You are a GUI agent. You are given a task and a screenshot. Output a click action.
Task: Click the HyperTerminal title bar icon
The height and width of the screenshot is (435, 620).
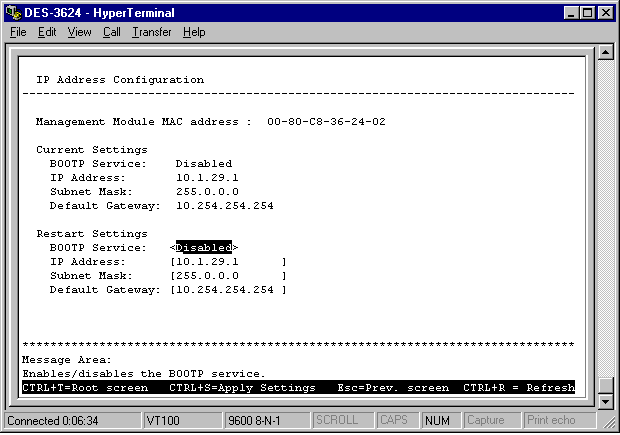(12, 12)
